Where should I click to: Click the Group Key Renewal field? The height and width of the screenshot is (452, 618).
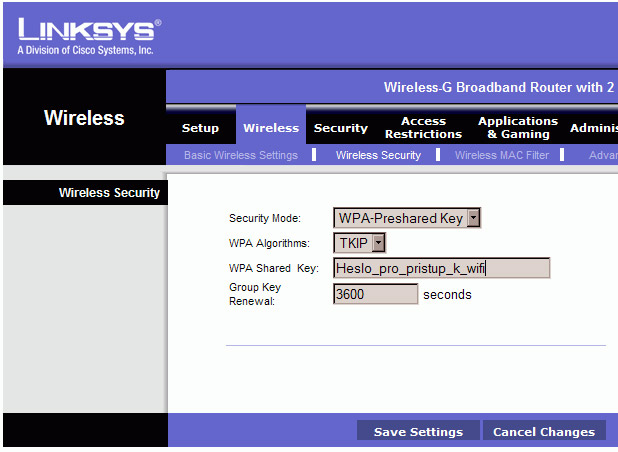tap(375, 294)
